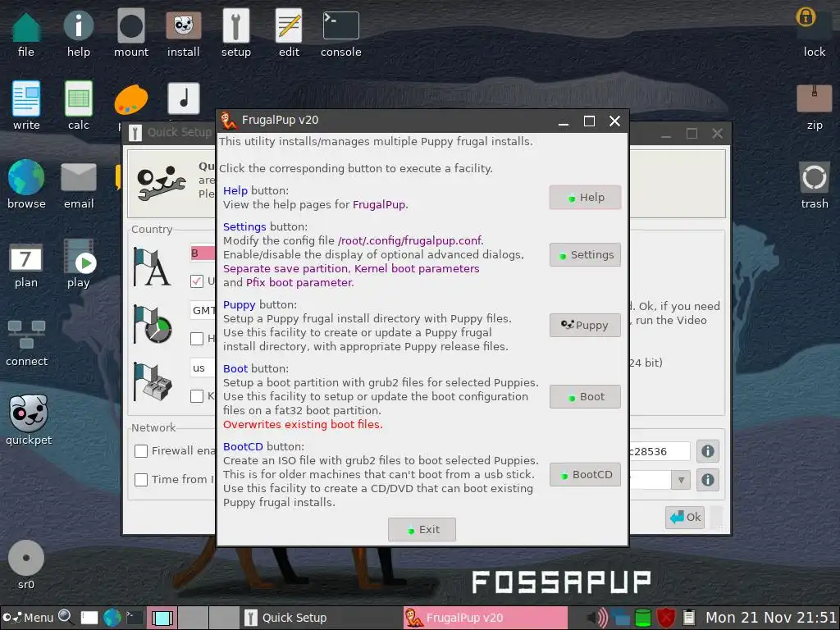840x630 pixels.
Task: Open the music note desktop icon
Action: click(x=183, y=98)
